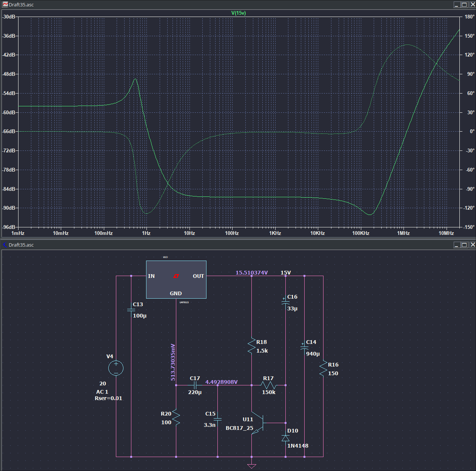Click the GND pin label on regulator

(x=176, y=293)
